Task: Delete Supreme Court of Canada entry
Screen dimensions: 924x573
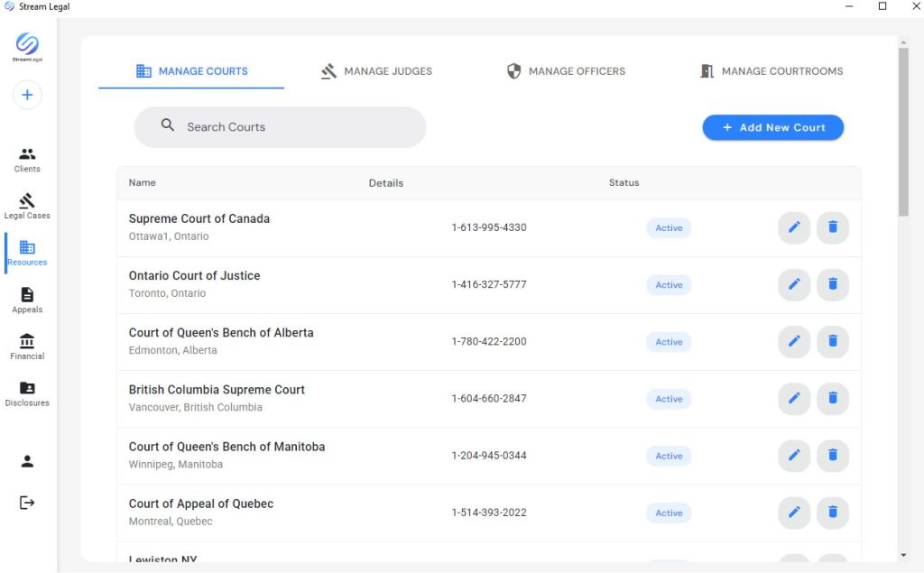Action: [x=833, y=227]
